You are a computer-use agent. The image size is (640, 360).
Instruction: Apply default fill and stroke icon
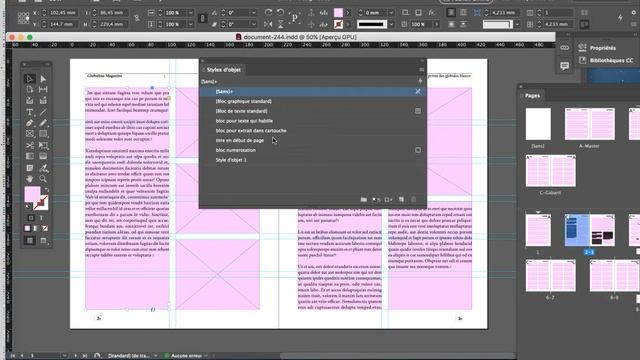click(x=27, y=207)
